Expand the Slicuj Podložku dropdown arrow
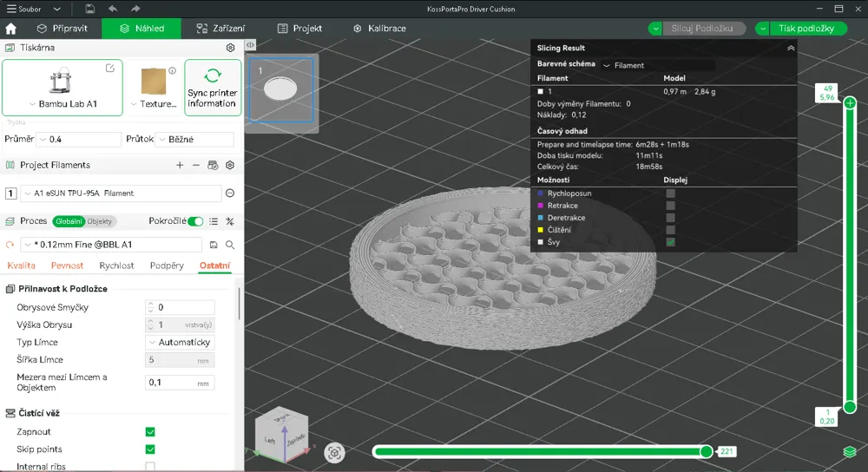This screenshot has height=472, width=868. click(x=655, y=29)
